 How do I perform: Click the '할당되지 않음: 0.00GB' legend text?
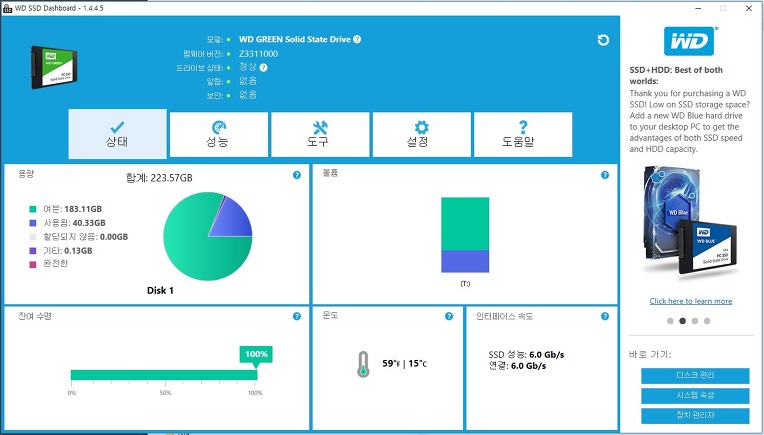(x=86, y=237)
